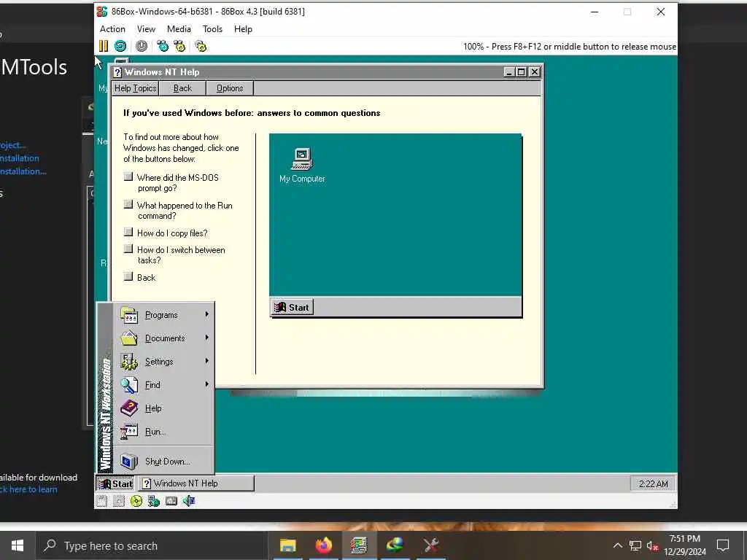Screen dimensions: 747x560
Task: Choose Help from the Start menu
Action: coord(163,408)
